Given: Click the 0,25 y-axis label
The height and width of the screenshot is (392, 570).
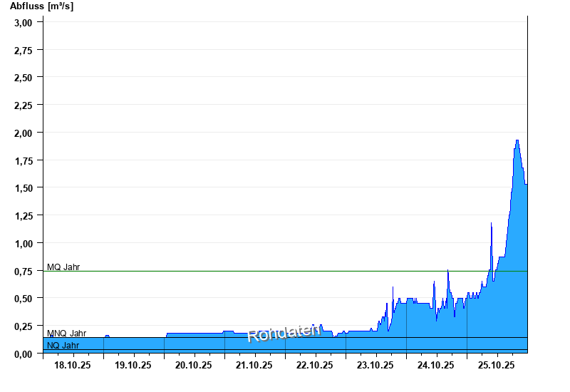Looking at the screenshot, I should pos(24,326).
